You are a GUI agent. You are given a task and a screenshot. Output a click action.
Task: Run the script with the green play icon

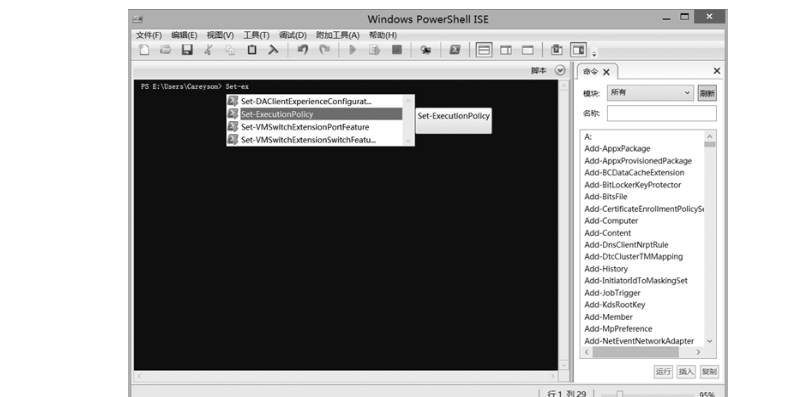(352, 49)
